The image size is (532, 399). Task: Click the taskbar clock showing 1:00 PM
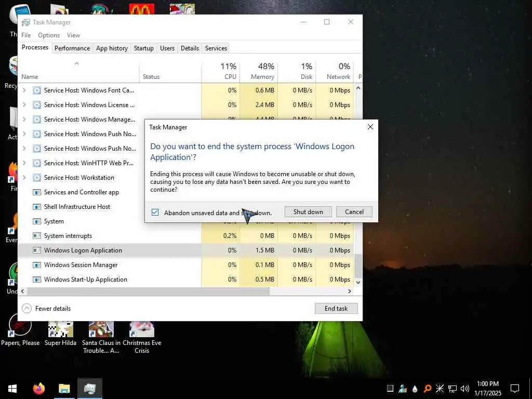[487, 389]
